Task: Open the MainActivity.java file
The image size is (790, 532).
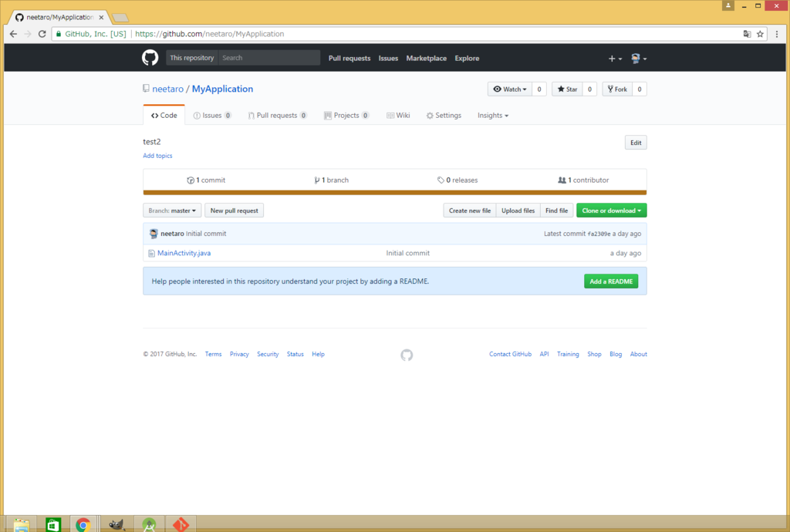Action: tap(184, 253)
